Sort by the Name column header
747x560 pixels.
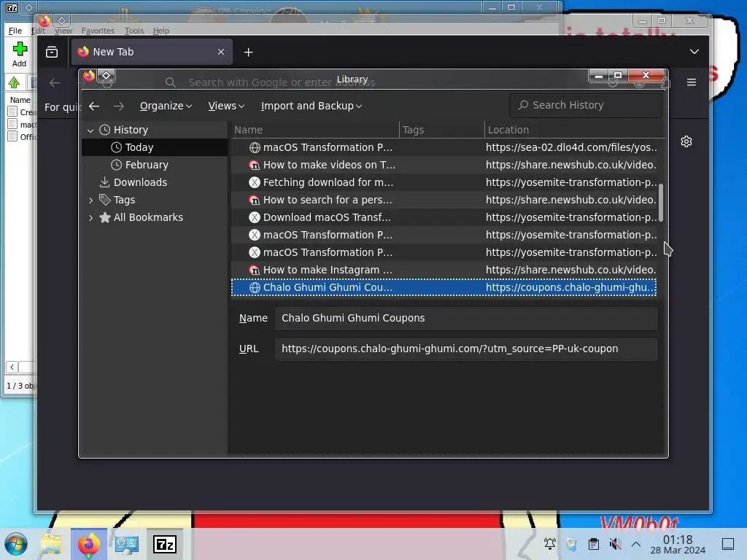315,130
